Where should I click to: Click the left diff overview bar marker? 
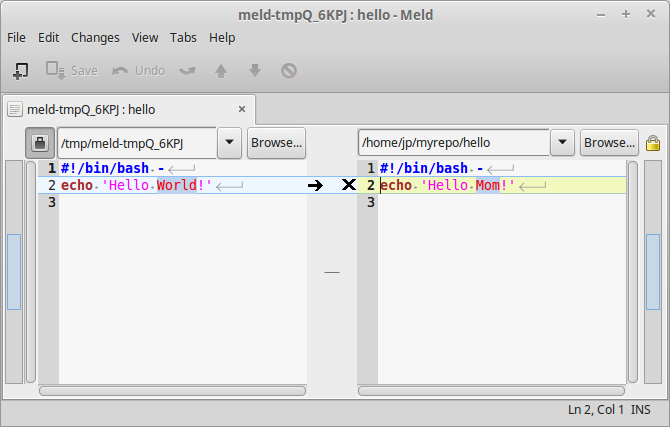[x=14, y=272]
